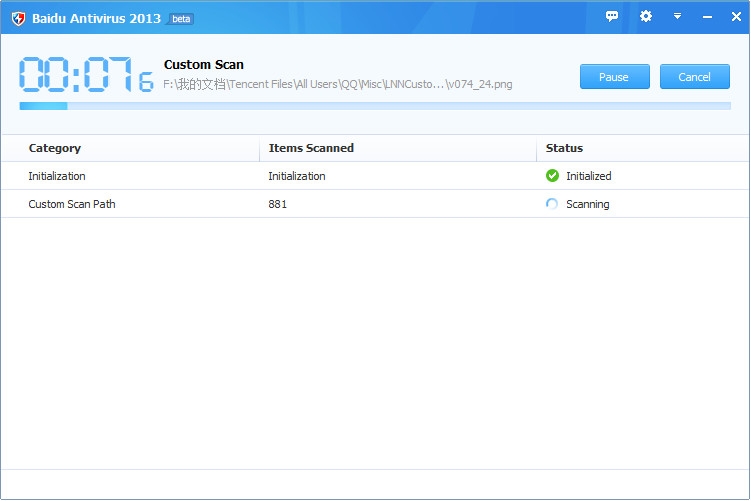The height and width of the screenshot is (501, 751).
Task: Click Initialization in Items Scanned column
Action: tap(297, 176)
